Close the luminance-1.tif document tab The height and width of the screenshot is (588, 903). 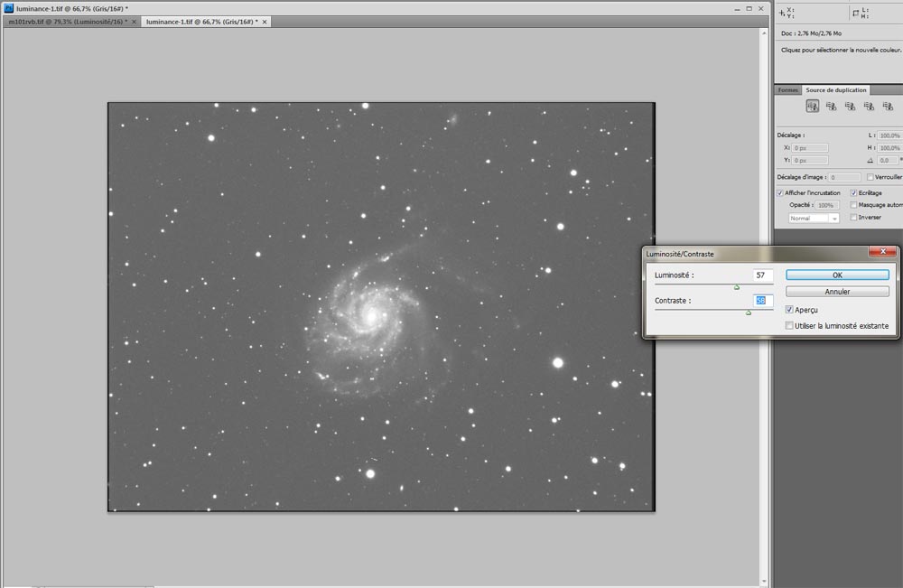(x=265, y=21)
